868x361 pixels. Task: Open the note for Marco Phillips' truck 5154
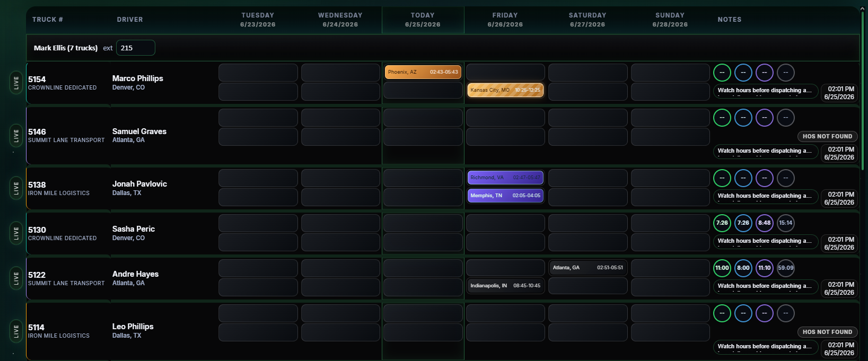765,91
